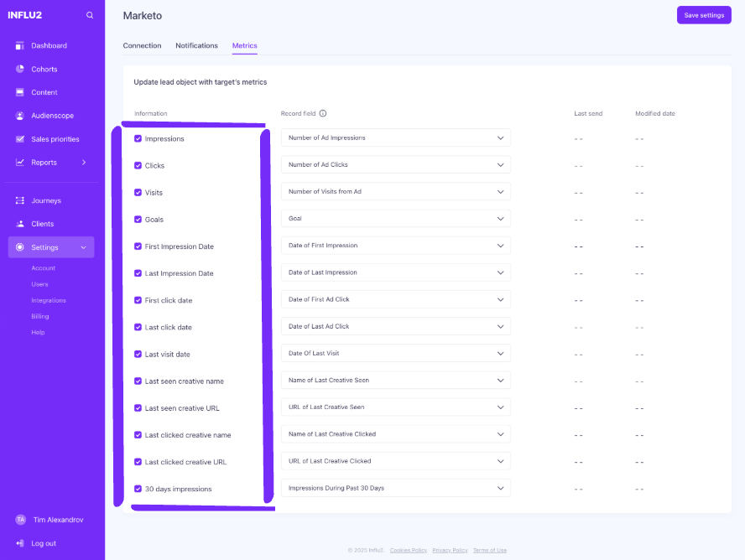745x560 pixels.
Task: Expand URL of Last Creative Clicked dropdown
Action: coord(396,461)
